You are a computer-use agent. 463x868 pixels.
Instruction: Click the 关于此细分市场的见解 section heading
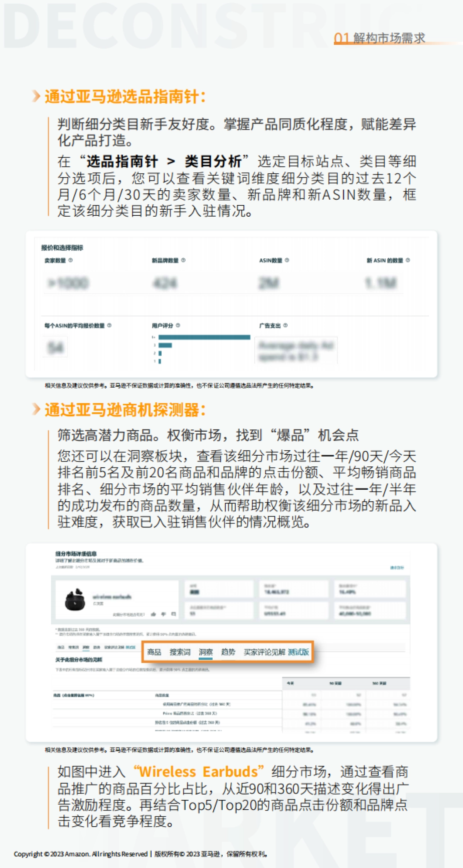79,659
